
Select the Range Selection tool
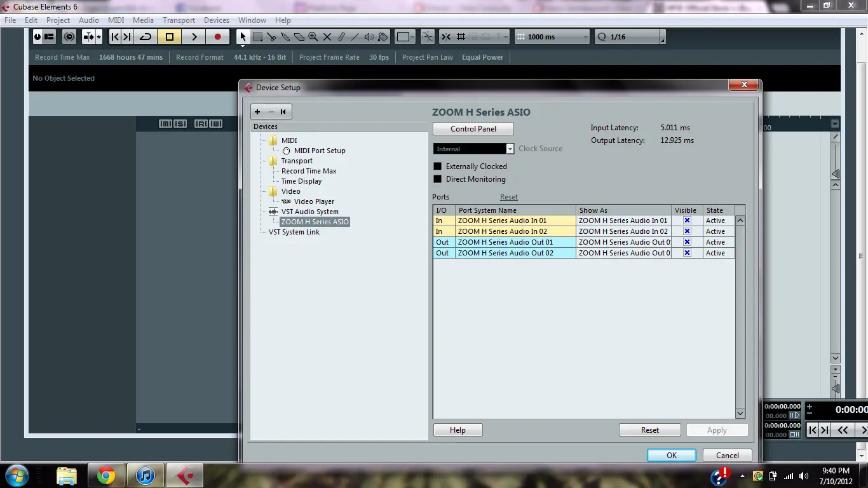coord(257,37)
